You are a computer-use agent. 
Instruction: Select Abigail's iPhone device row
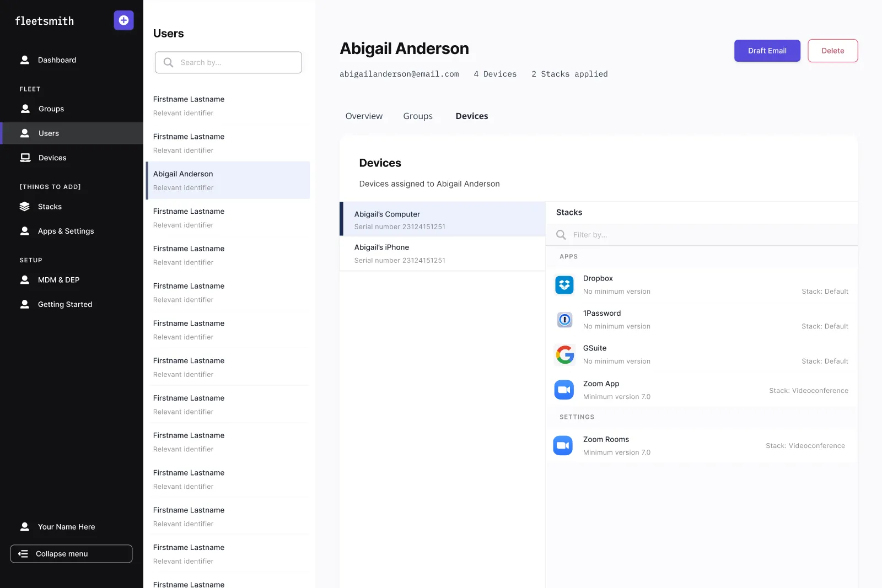point(442,253)
